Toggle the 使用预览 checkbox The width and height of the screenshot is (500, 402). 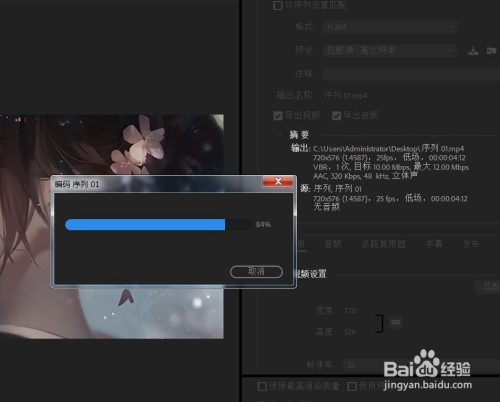pos(352,386)
